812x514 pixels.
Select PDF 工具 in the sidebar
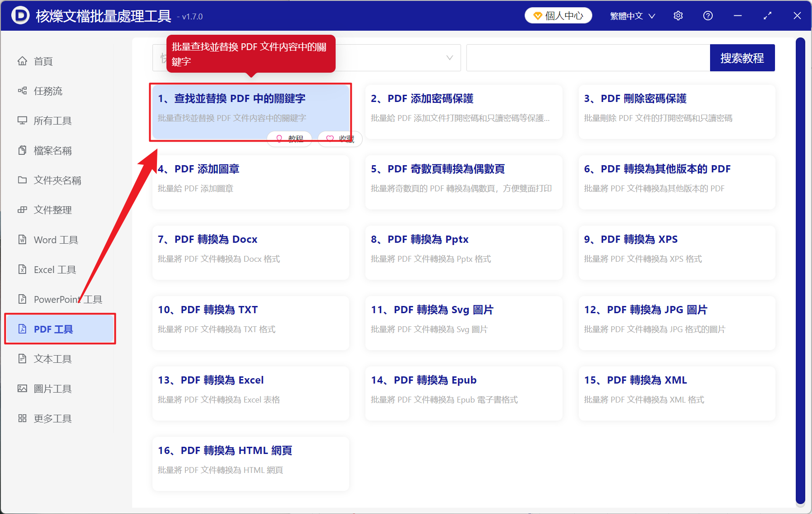click(53, 329)
